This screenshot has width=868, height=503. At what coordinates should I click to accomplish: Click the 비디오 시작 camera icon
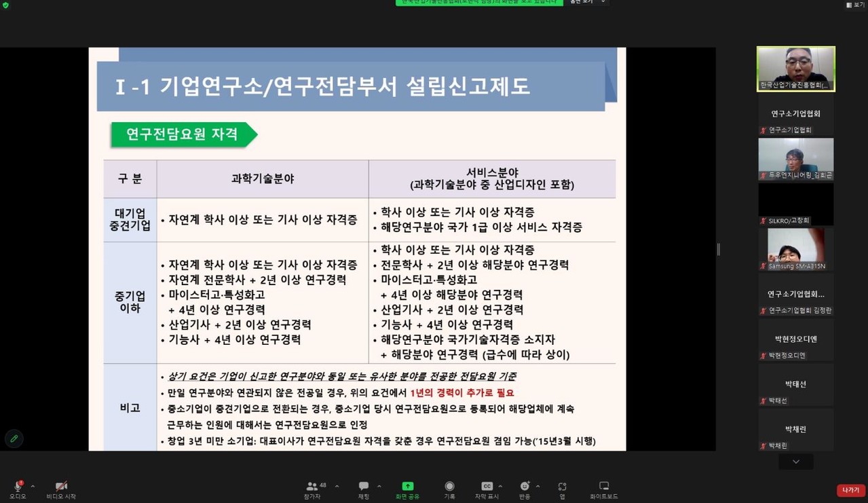61,486
